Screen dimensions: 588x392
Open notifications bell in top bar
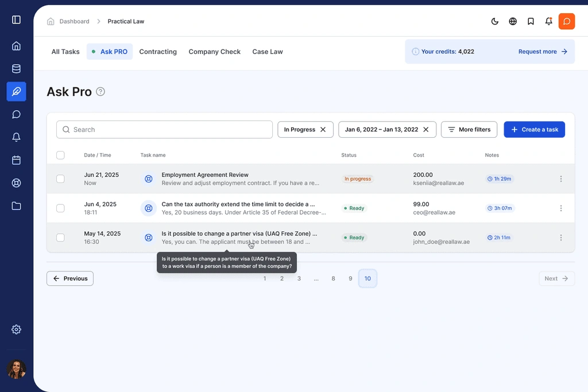tap(548, 22)
